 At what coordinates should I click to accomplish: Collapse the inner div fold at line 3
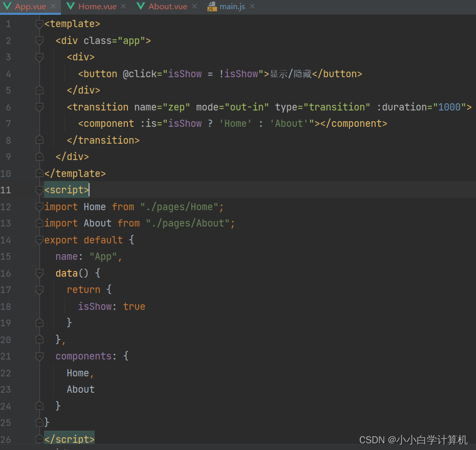point(39,57)
